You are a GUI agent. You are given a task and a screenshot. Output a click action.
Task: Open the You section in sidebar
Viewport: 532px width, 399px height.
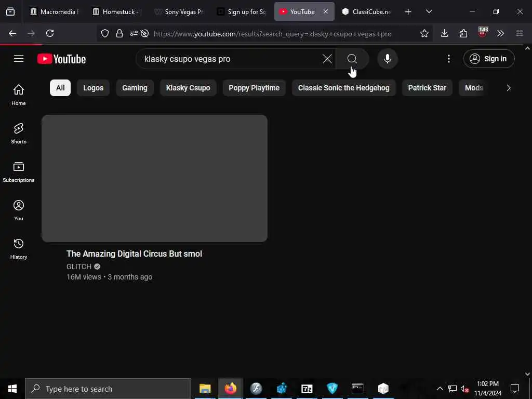pyautogui.click(x=19, y=210)
